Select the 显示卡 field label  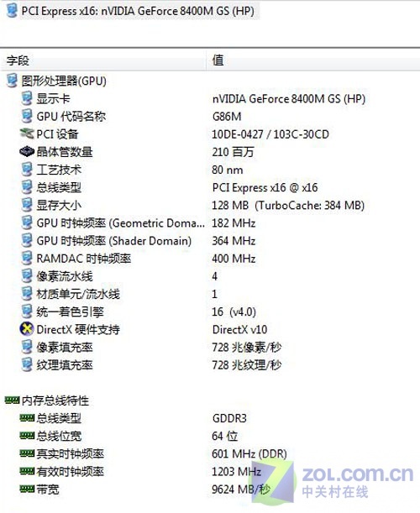click(53, 98)
